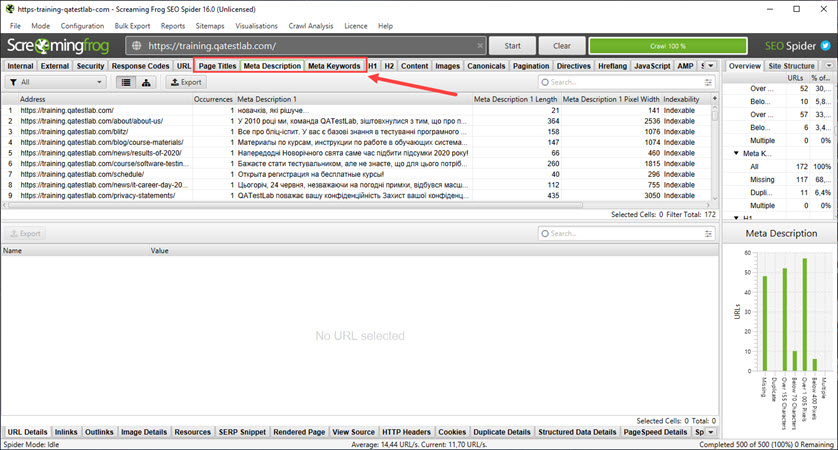Open the All filter dropdown
This screenshot has height=450, width=838.
coord(56,82)
